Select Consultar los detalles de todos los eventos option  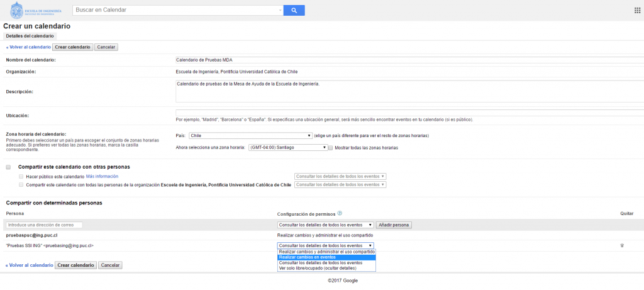coord(326,263)
